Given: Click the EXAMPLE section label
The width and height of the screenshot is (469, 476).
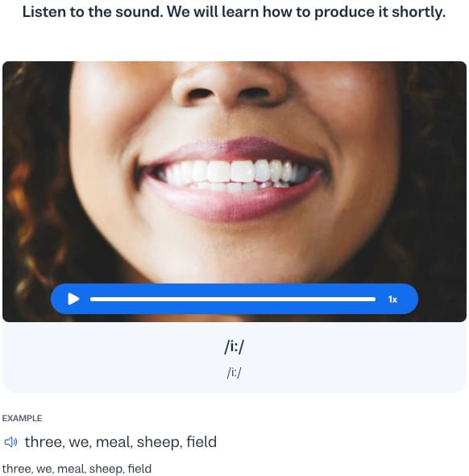Looking at the screenshot, I should point(23,418).
